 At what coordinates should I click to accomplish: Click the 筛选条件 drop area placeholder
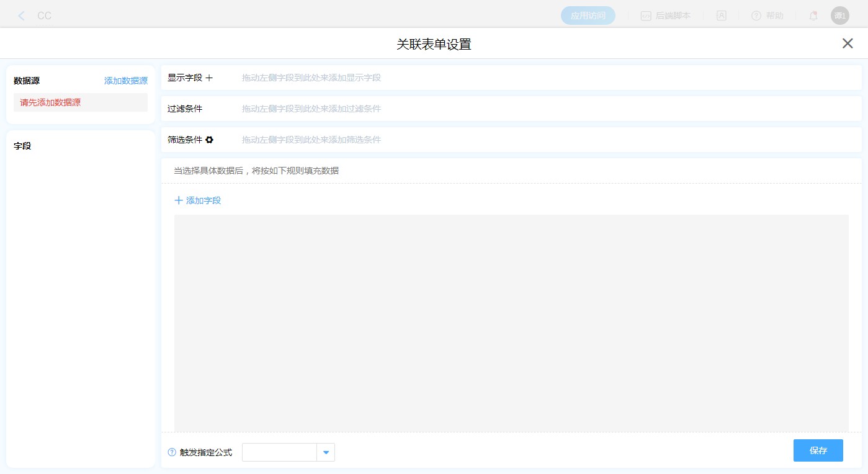311,140
